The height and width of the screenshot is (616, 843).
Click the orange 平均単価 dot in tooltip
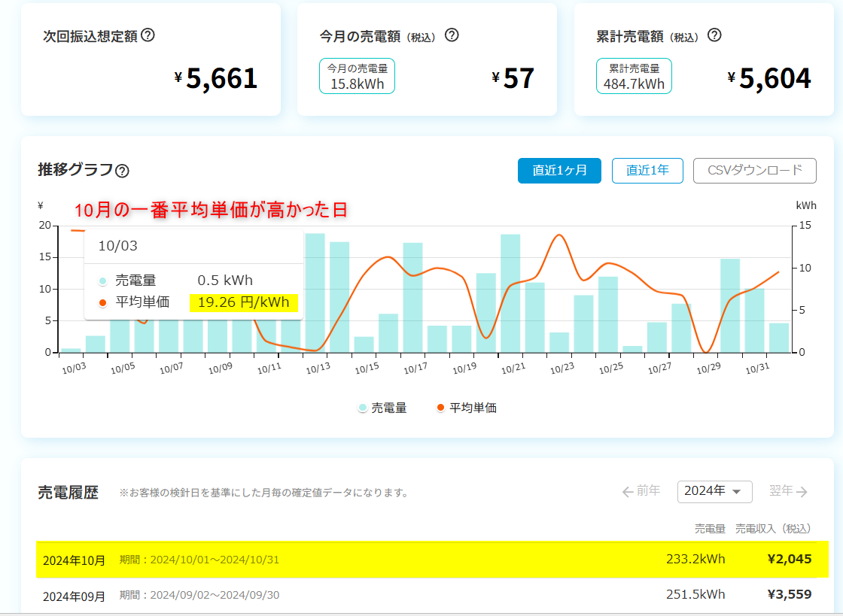click(103, 303)
